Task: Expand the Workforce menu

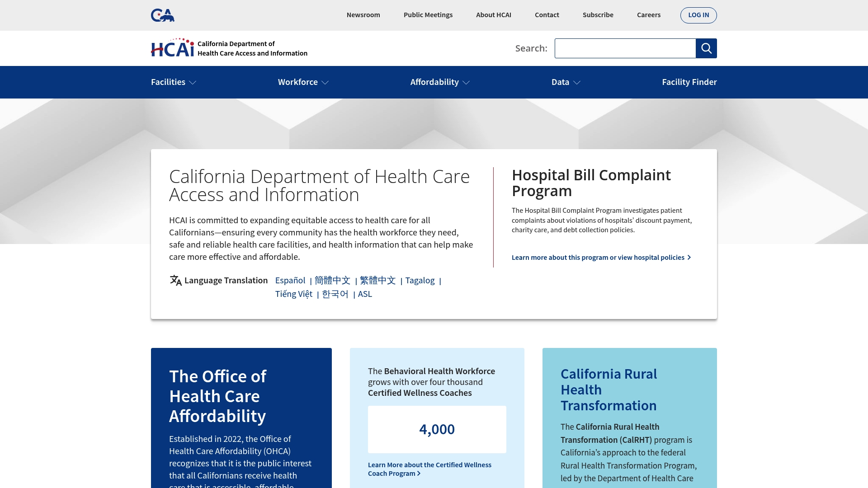Action: click(x=303, y=82)
